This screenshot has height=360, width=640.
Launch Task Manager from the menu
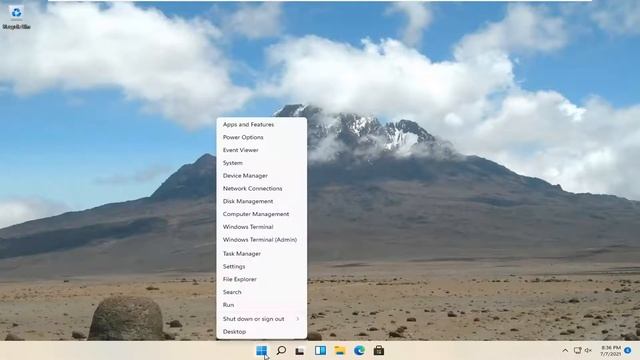tap(262, 253)
